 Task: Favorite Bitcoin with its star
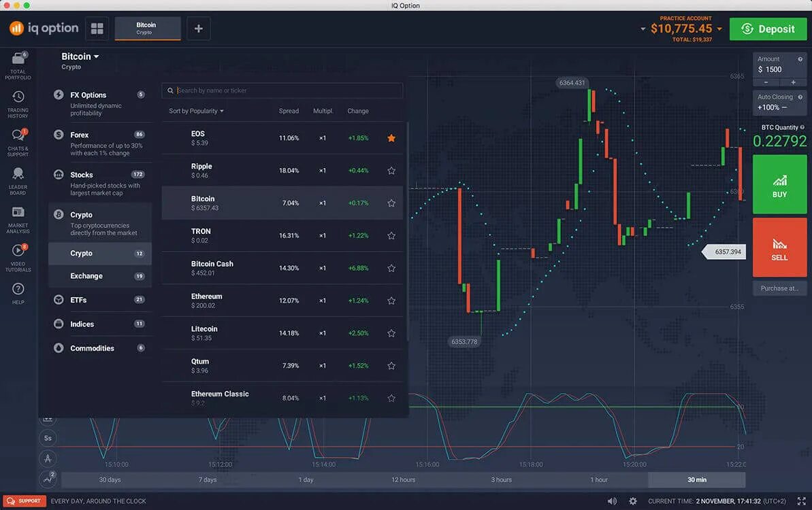click(x=391, y=203)
